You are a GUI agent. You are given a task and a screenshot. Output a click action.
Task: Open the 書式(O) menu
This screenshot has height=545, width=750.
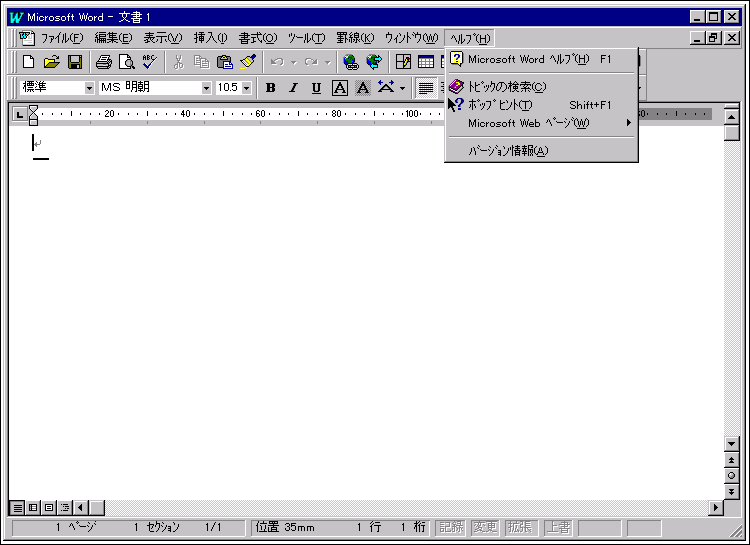(258, 38)
